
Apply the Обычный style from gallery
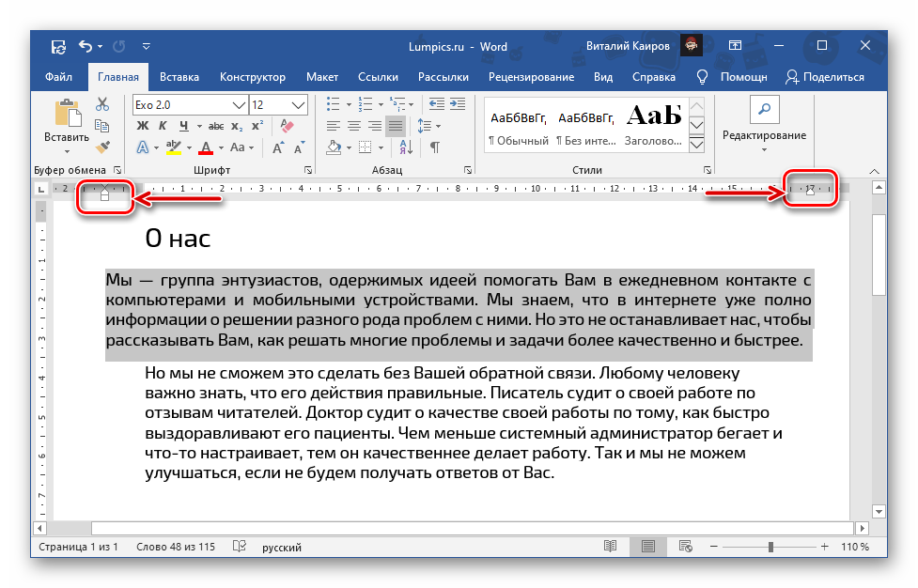coord(518,125)
